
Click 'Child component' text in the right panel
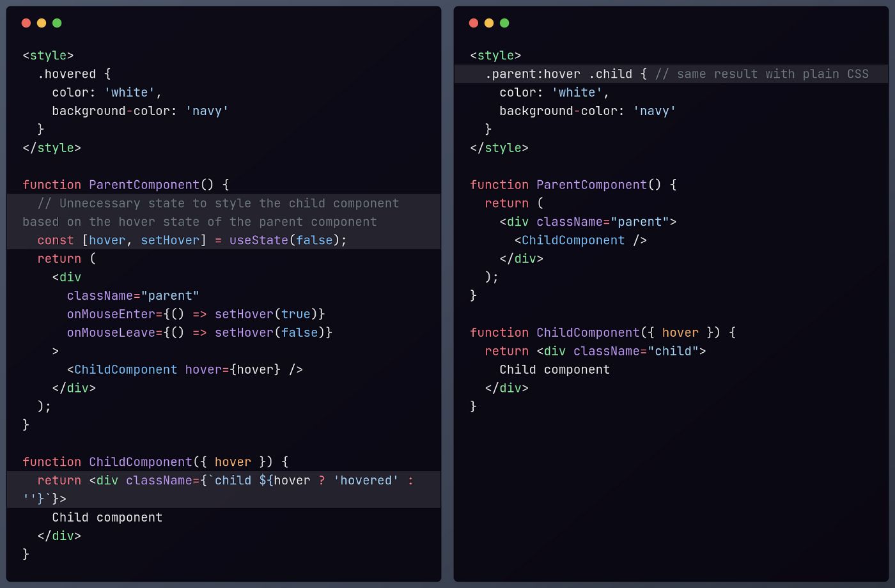(554, 369)
